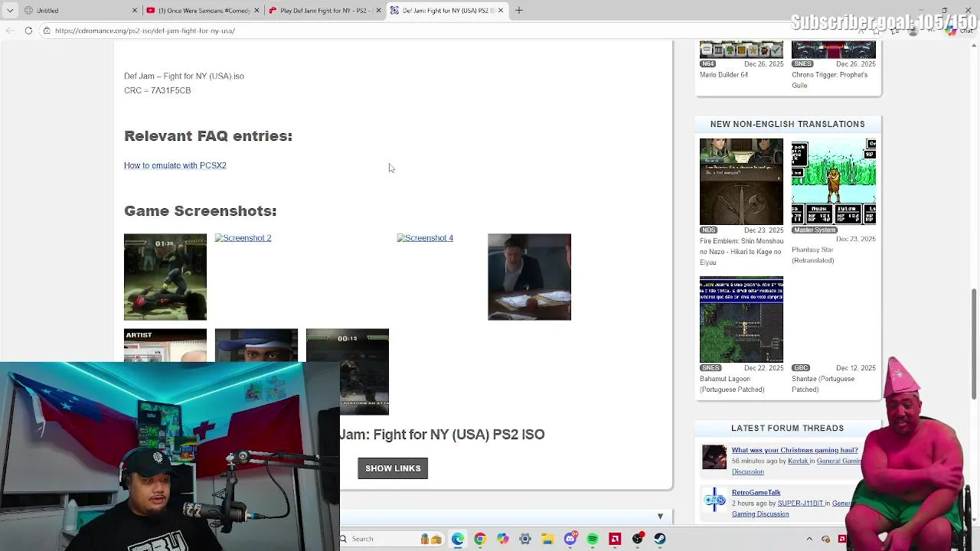
Task: Reload the current page
Action: pyautogui.click(x=28, y=31)
